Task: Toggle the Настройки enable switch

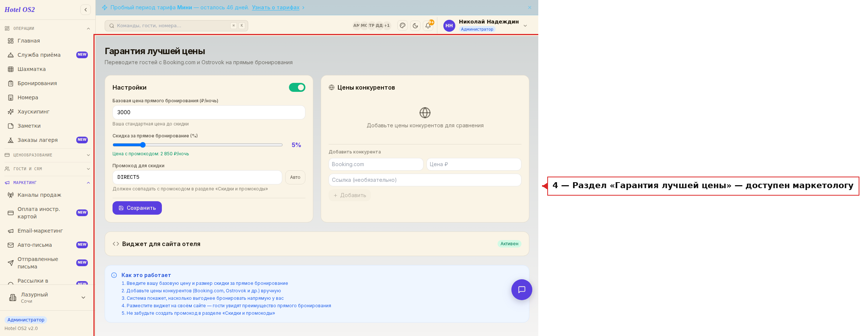Action: [x=297, y=87]
